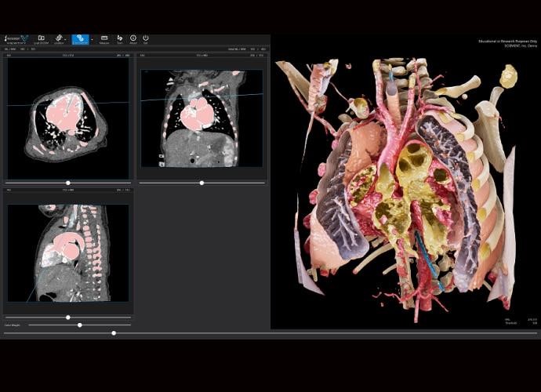Adjust the Color Weight slider handle

(80, 325)
